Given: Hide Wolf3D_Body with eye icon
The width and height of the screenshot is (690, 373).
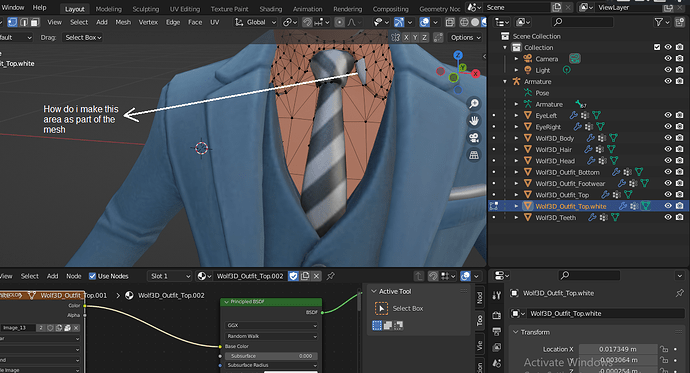Looking at the screenshot, I should [x=668, y=138].
